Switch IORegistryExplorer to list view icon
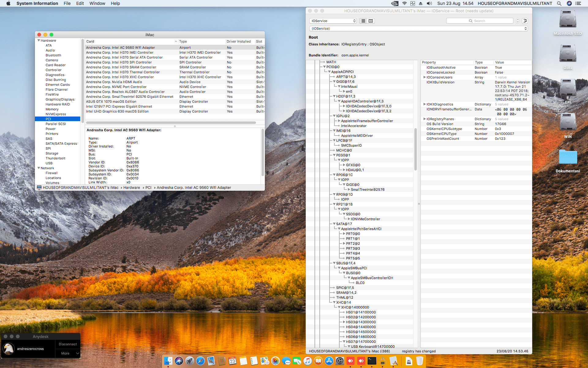588x368 pixels. [x=363, y=21]
